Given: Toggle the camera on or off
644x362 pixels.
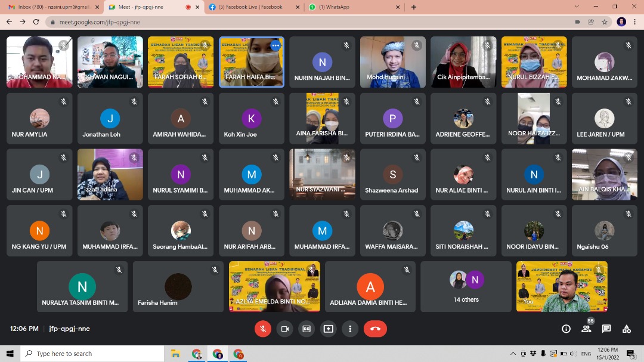Looking at the screenshot, I should click(285, 329).
